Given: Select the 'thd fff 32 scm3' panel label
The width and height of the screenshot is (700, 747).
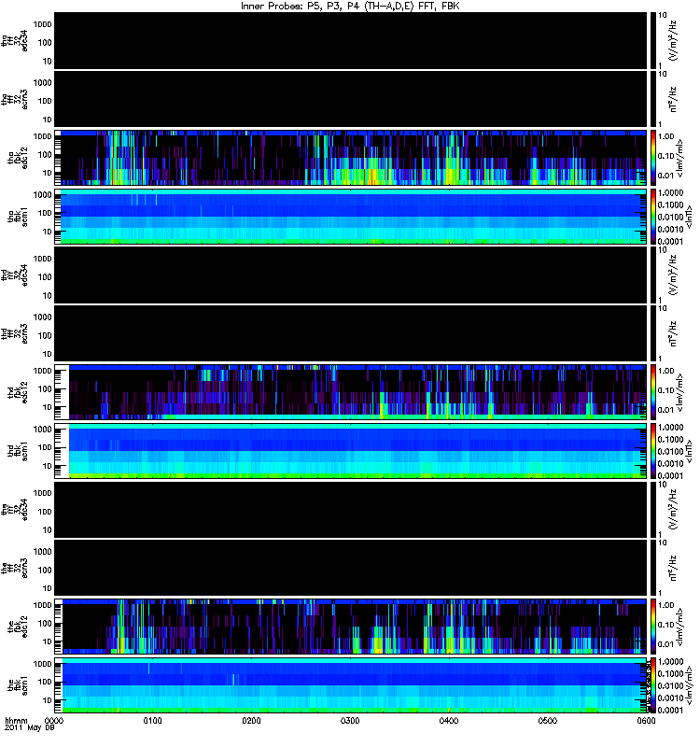Looking at the screenshot, I should point(15,334).
